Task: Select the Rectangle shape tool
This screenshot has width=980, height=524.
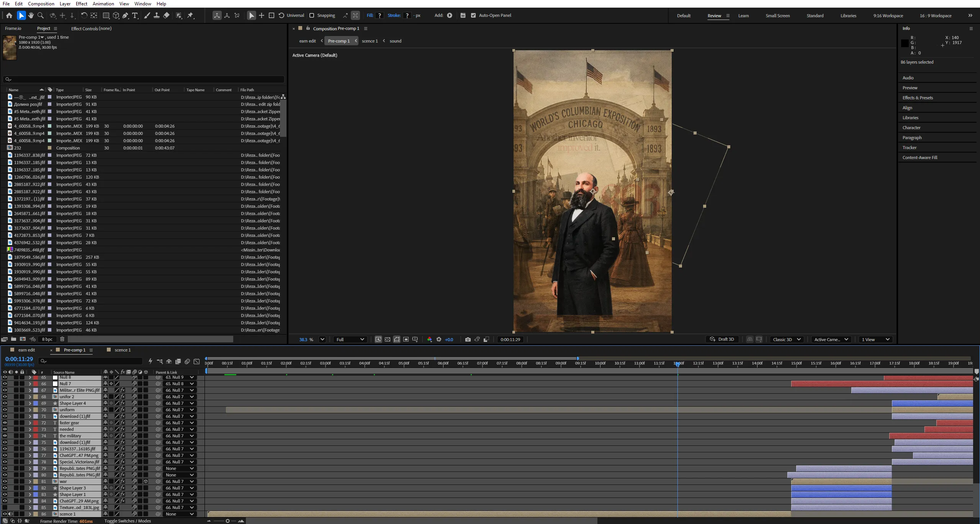Action: 106,15
